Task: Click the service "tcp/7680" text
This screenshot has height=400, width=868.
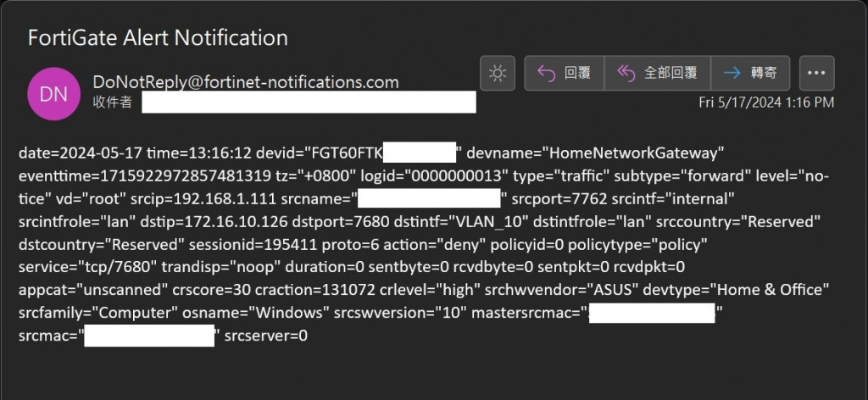Action: coord(74,268)
